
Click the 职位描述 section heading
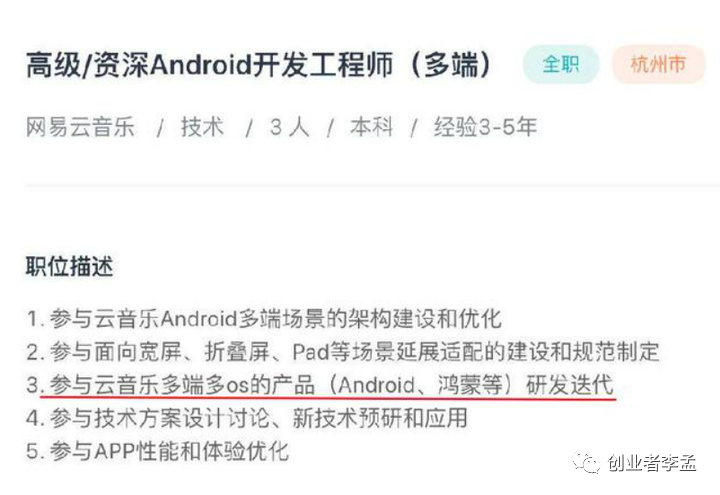pos(69,266)
